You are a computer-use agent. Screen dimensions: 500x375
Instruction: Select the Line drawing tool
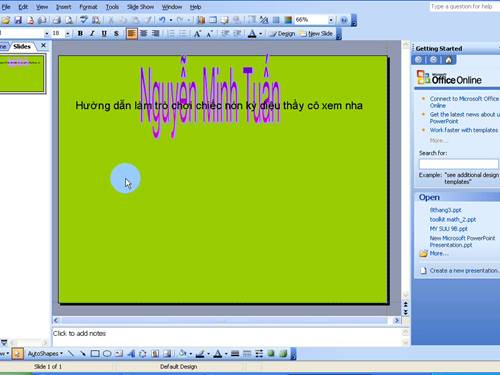[x=70, y=354]
